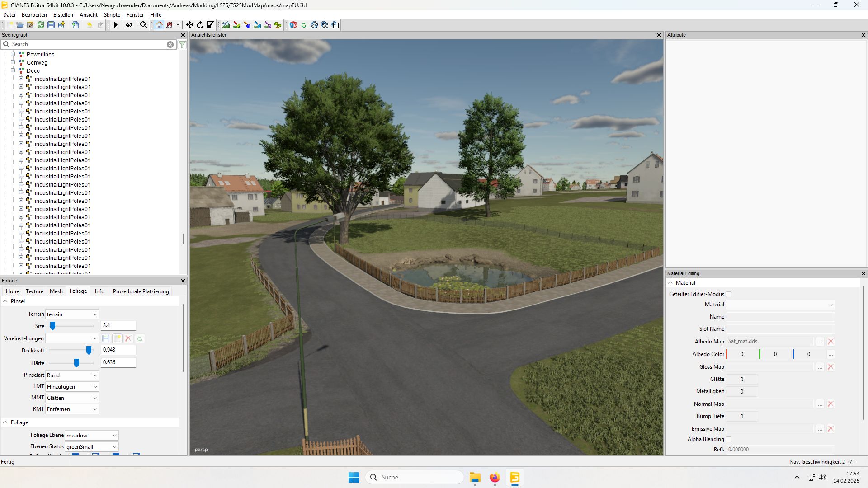The height and width of the screenshot is (488, 868).
Task: Enable Geteilter Editier-Modus checkbox
Action: coord(729,294)
